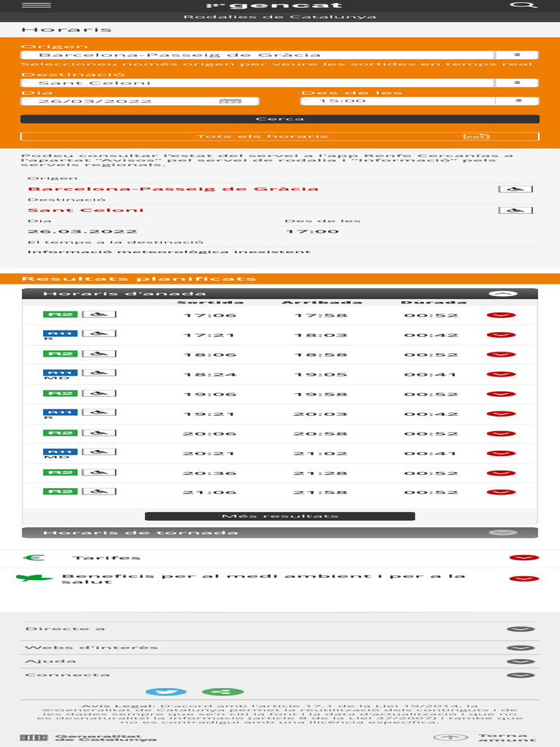Viewport: 560px width, 747px height.
Task: Click wheelchair icon on 19:06 row
Action: pyautogui.click(x=99, y=393)
